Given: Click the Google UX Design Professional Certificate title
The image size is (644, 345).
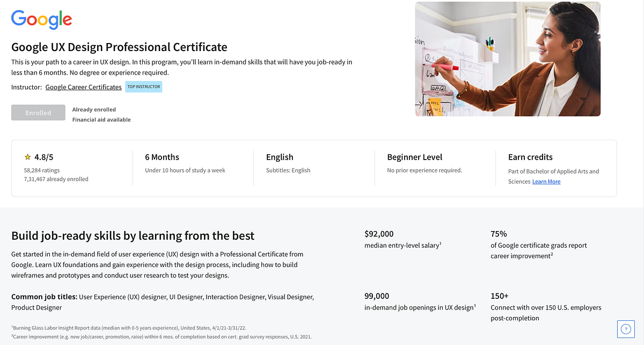Looking at the screenshot, I should click(x=119, y=47).
